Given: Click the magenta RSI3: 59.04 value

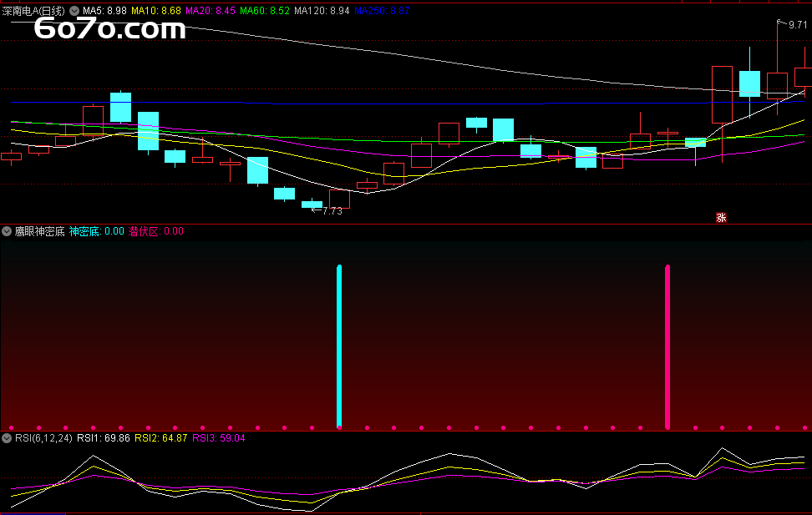Looking at the screenshot, I should (219, 438).
